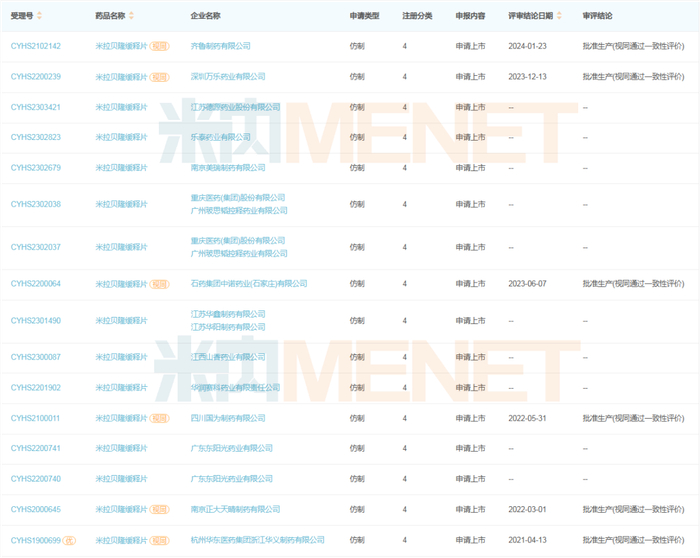Click 视同 badge in CYHS2000645 row

click(x=159, y=509)
